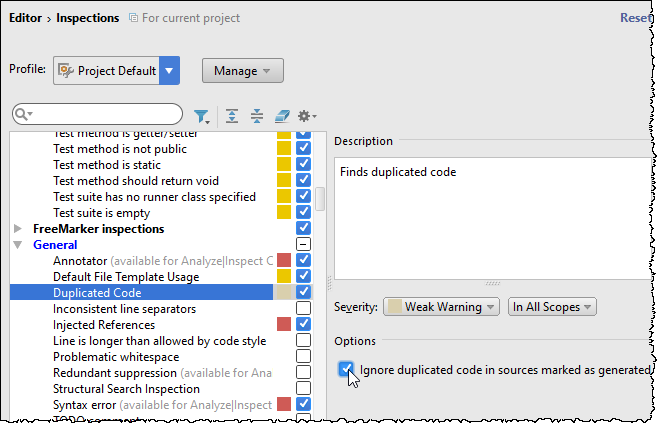Open the Weak Warning severity dropdown
The image size is (657, 426).
coord(442,307)
